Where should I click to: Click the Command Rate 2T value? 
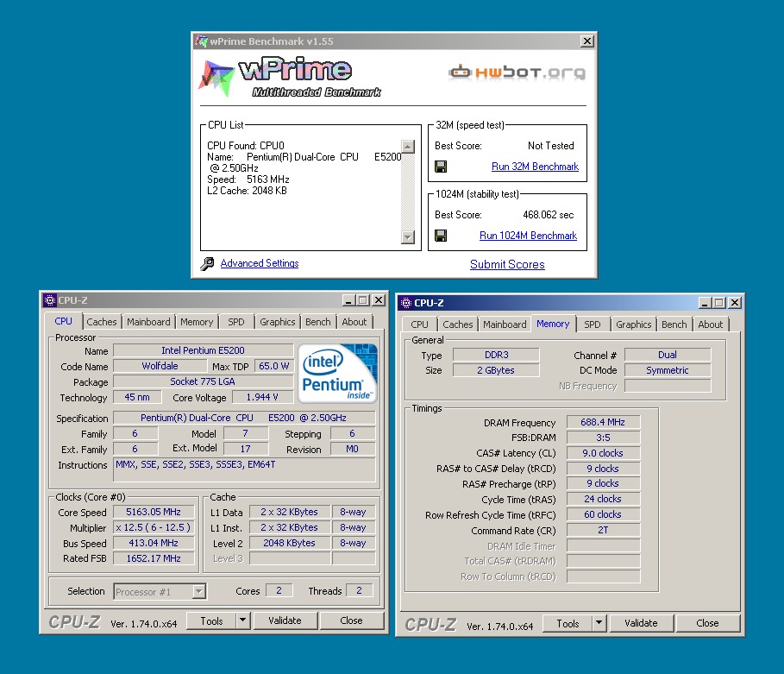603,530
